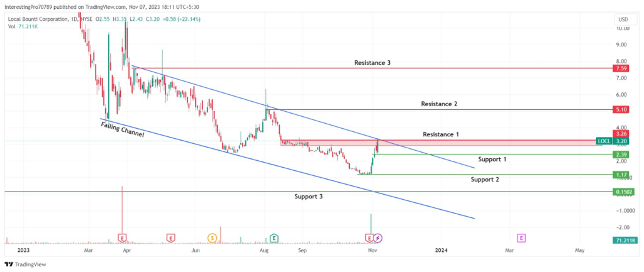Click the red earnings E marker near Nov
The width and height of the screenshot is (644, 272).
pos(369,237)
